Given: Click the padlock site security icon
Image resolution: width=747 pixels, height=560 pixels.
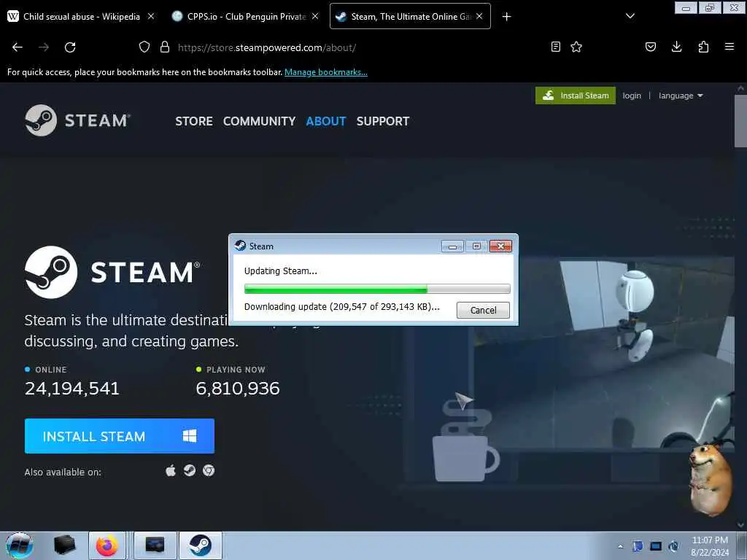Looking at the screenshot, I should click(x=165, y=47).
